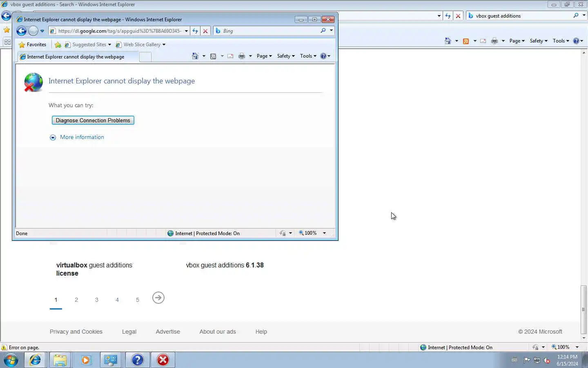Open a new tab in front window

pos(145,57)
